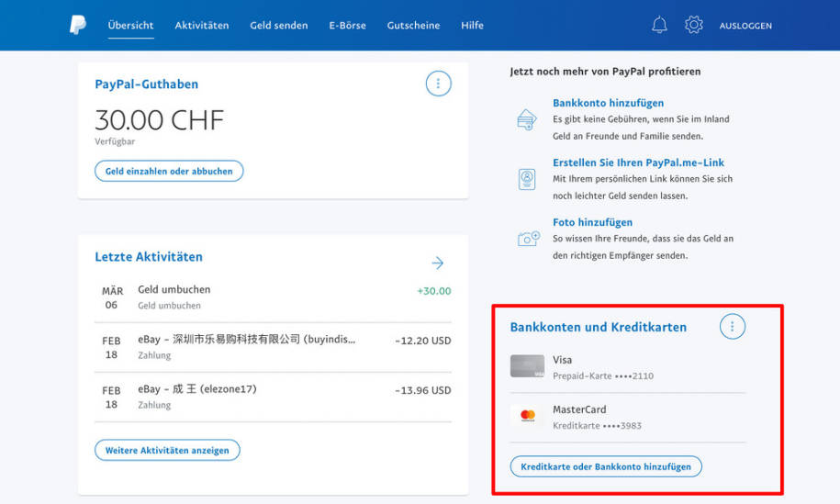Open the E-Börse tab

(347, 25)
